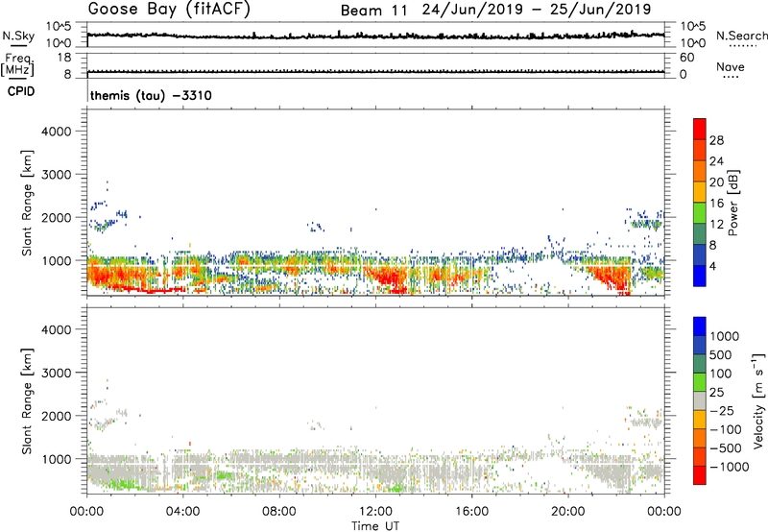Click the '16:00' time axis label
Viewport: 768px width, 532px height.
(471, 512)
